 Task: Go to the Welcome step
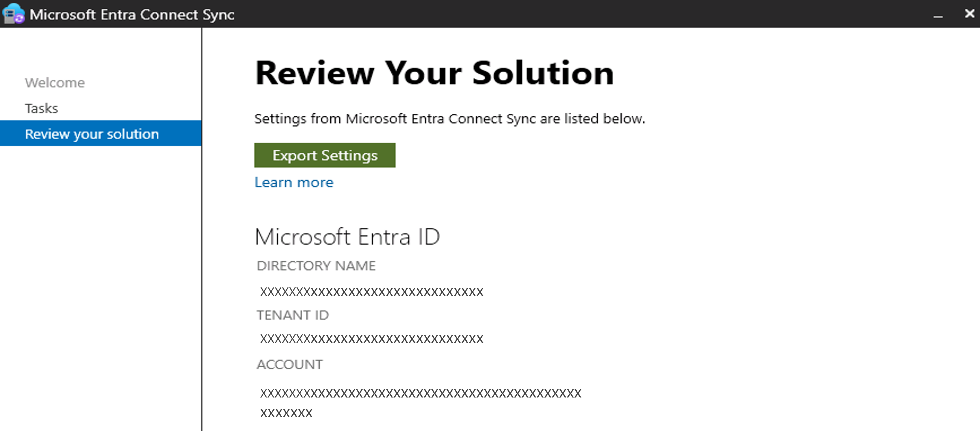click(55, 83)
